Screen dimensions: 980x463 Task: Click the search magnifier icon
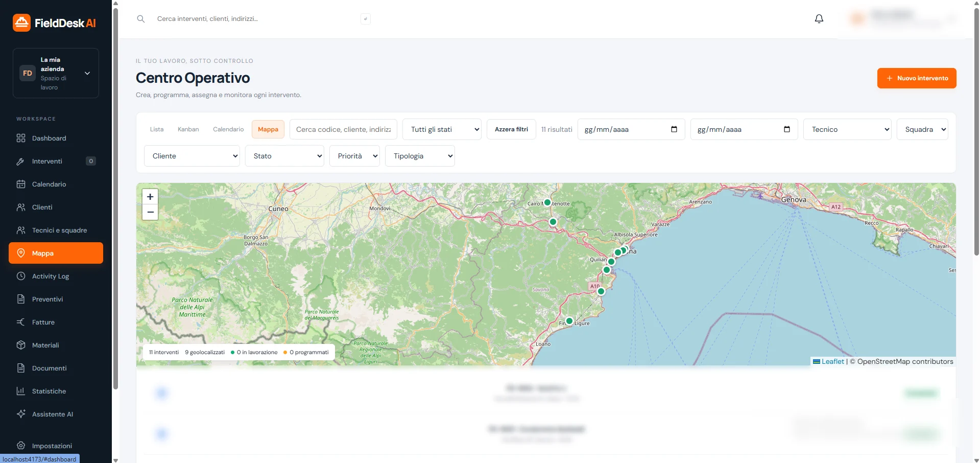tap(141, 19)
